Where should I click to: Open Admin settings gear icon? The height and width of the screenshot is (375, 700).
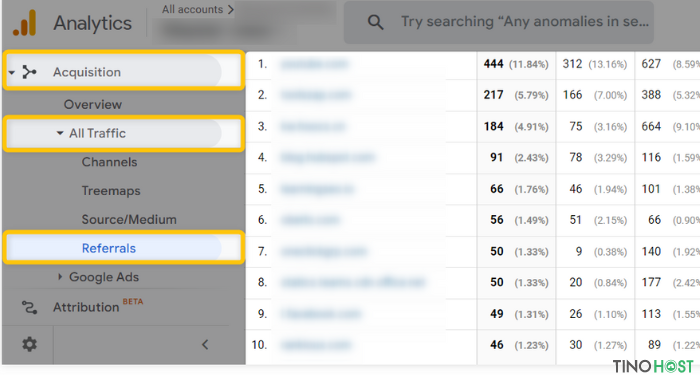click(29, 344)
